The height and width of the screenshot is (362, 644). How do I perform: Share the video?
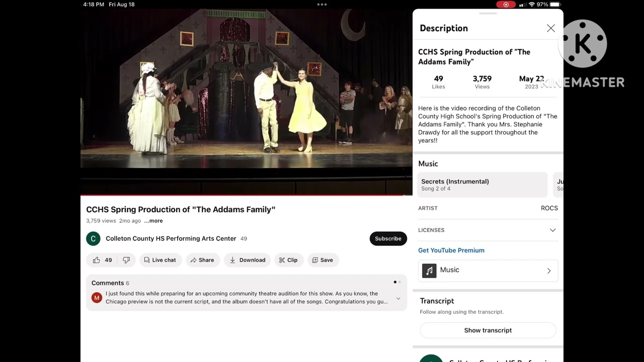(x=202, y=260)
